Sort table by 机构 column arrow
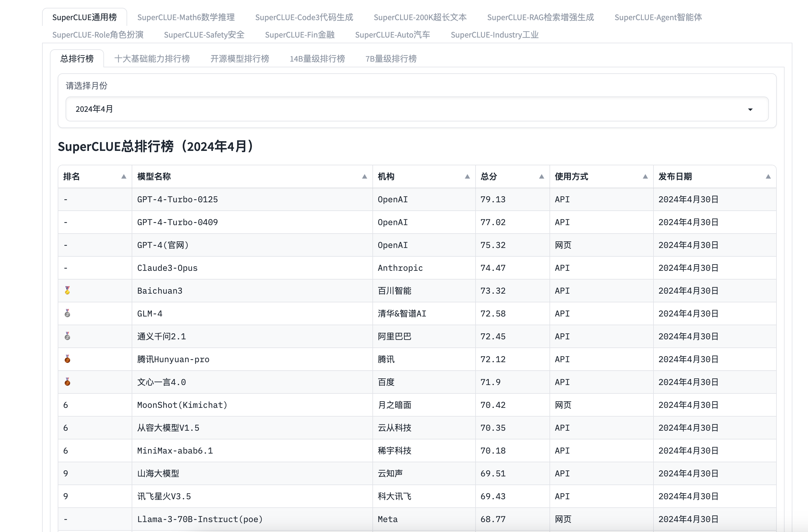Image resolution: width=808 pixels, height=532 pixels. [467, 176]
